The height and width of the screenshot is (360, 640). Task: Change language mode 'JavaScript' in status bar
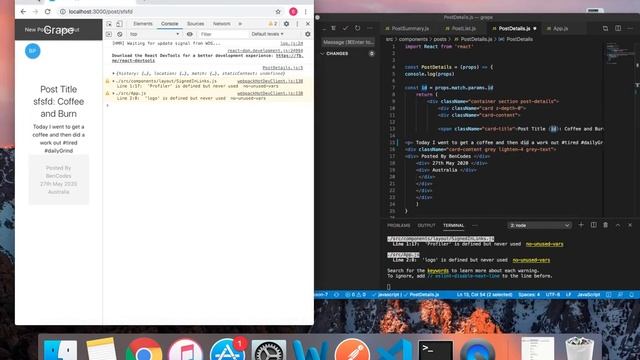pos(588,295)
